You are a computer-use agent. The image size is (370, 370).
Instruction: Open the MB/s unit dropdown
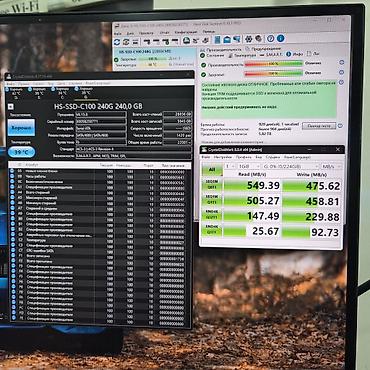click(x=332, y=165)
